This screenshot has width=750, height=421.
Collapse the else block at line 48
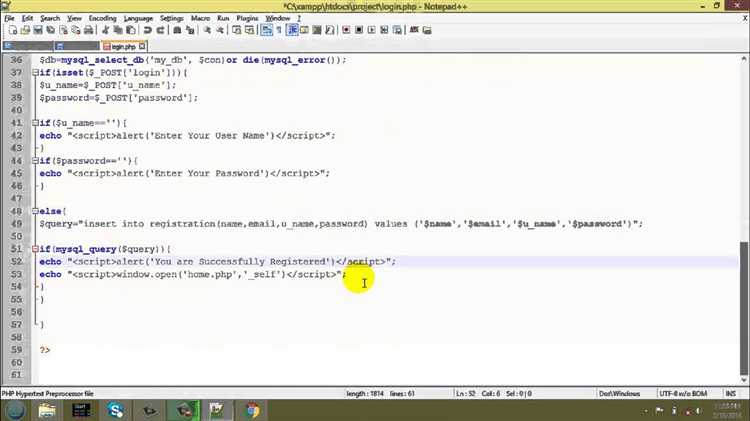35,211
